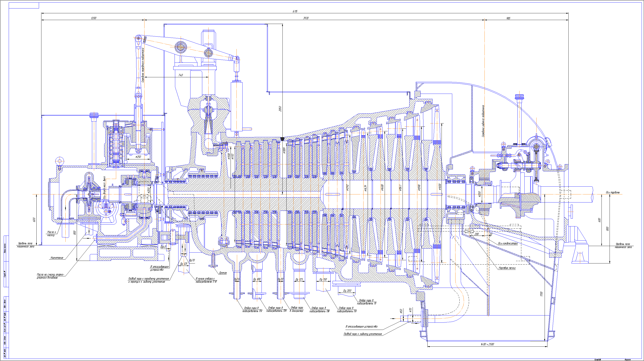Select the 'Отбор пара' label for the Dy 150 pipe
This screenshot has width=644, height=361.
(347, 310)
